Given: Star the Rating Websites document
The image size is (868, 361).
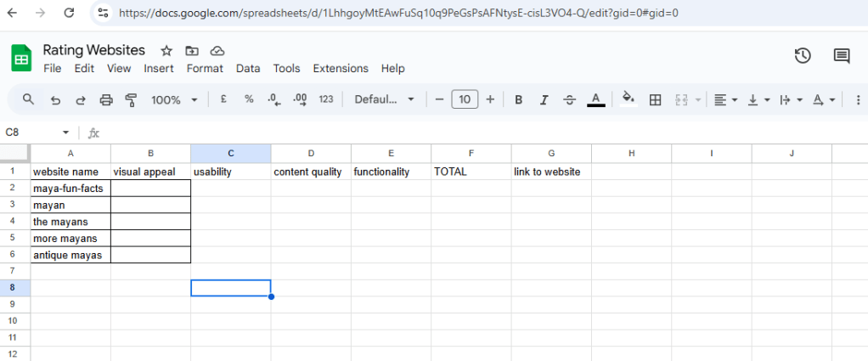Looking at the screenshot, I should click(166, 51).
